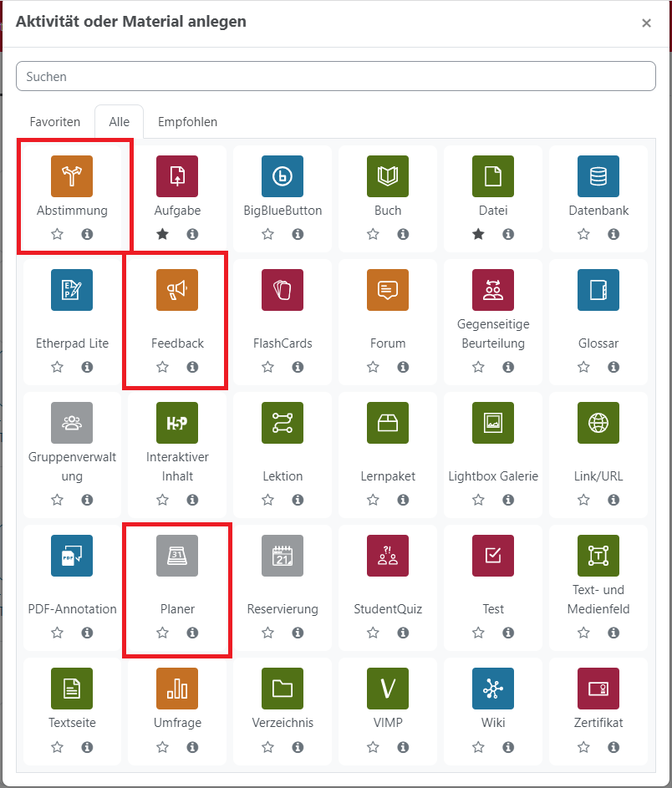Select the Abstimmung activity icon

(x=72, y=176)
